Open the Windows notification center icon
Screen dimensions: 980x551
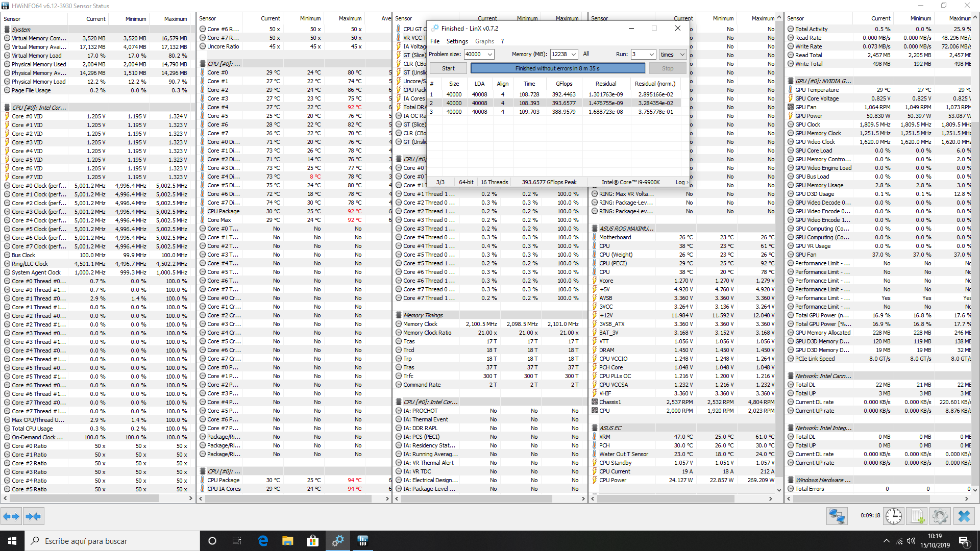pyautogui.click(x=963, y=541)
